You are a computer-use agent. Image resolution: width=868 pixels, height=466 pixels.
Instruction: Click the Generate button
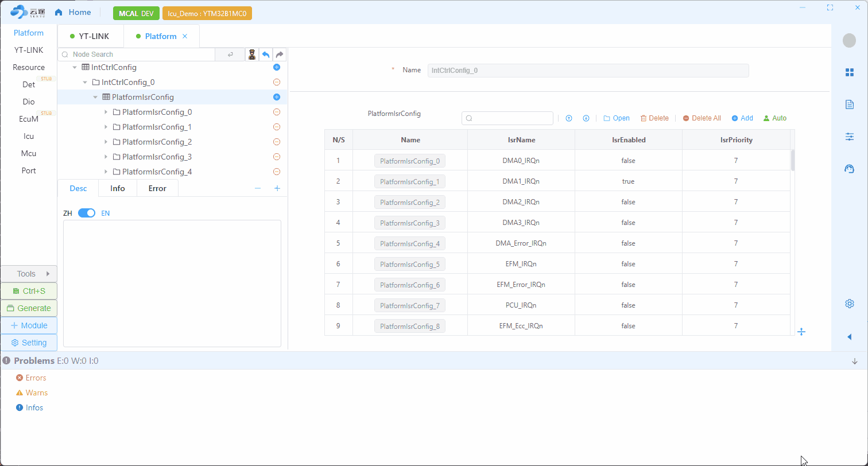(x=29, y=308)
